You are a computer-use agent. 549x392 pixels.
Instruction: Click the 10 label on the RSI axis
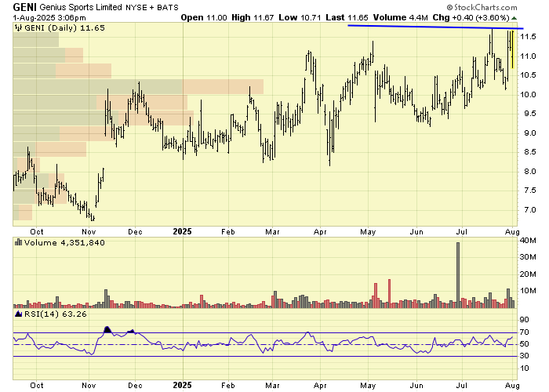point(525,368)
